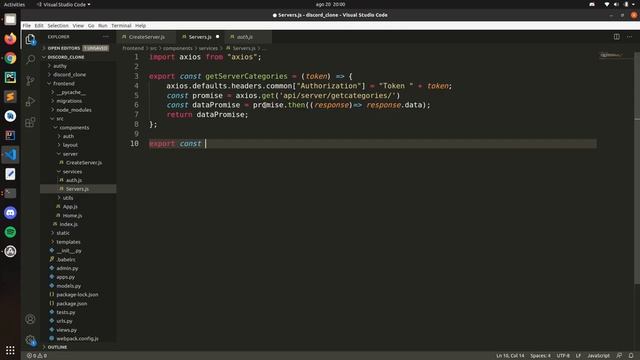Click errors and warnings status indicator
The height and width of the screenshot is (360, 640).
(x=37, y=356)
